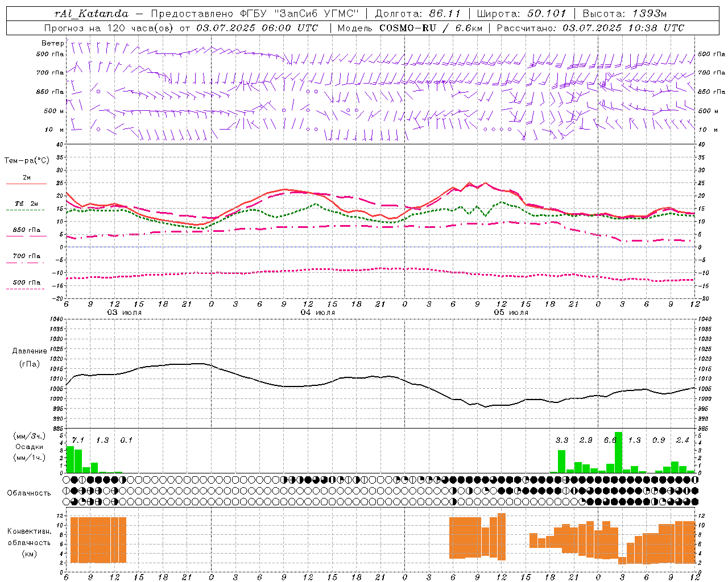
Task: Click the (мм/3ч.) precipitation unit label
Action: tap(30, 436)
